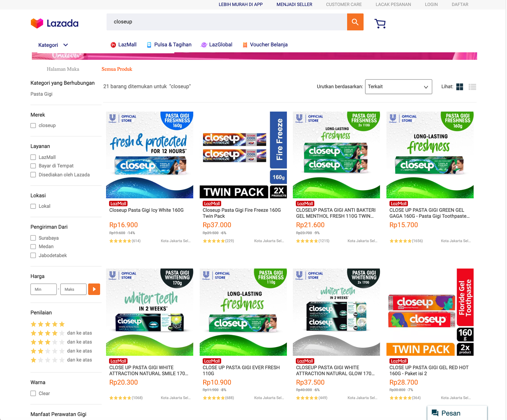
Task: Open the Urutkan berdasarkan Terkait dropdown
Action: coord(398,87)
